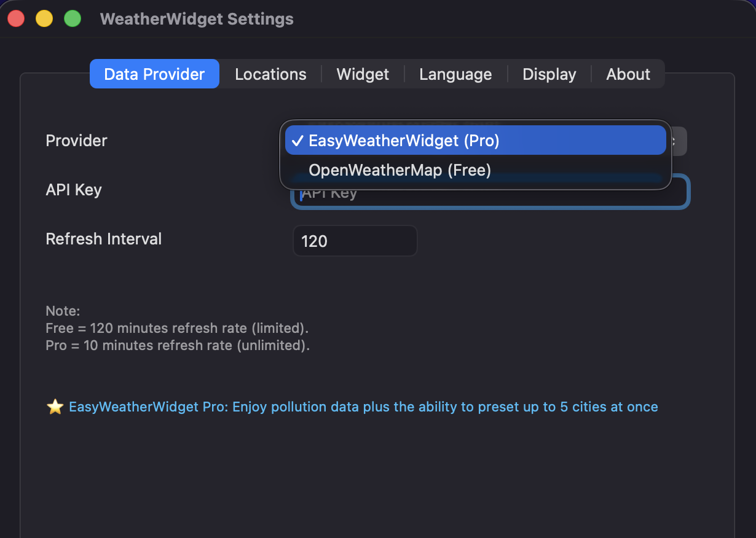
Task: Click the API Key label
Action: 74,190
